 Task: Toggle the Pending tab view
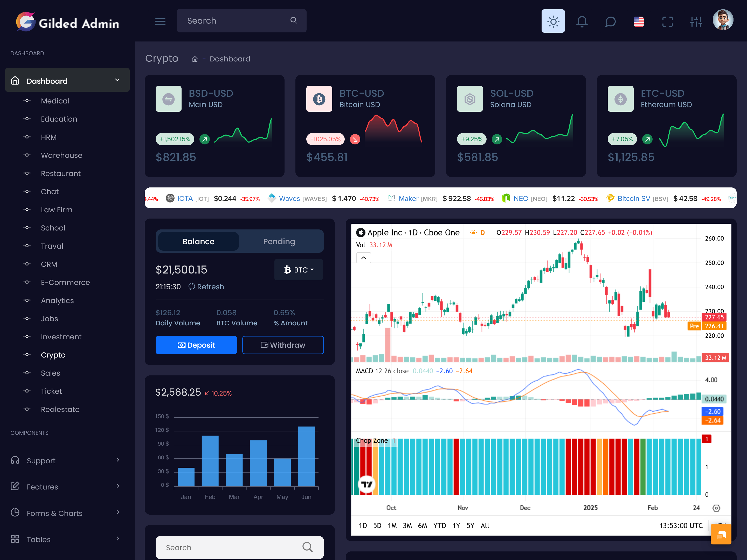point(279,241)
